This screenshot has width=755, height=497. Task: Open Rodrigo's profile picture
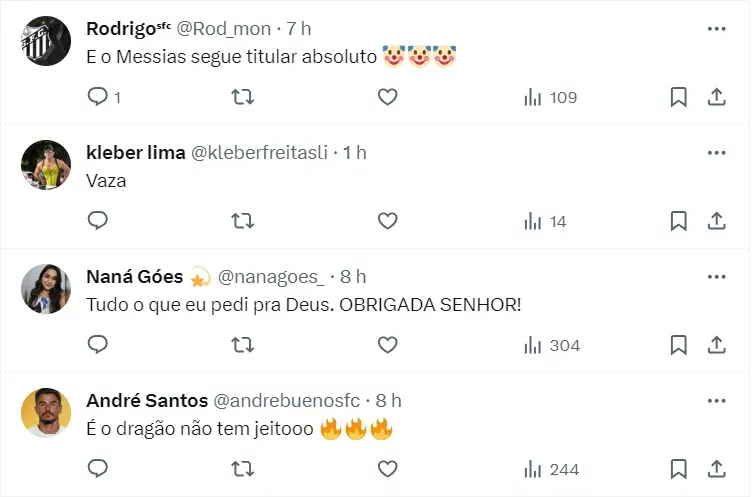click(45, 41)
